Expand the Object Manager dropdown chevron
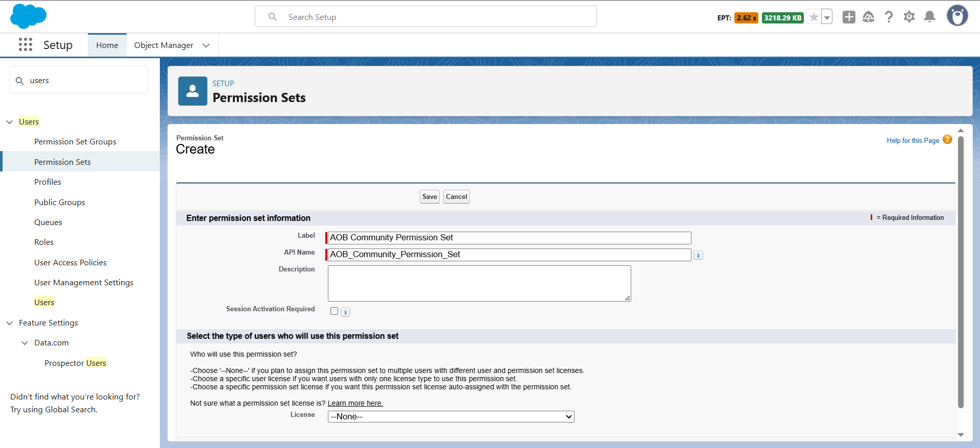 (206, 45)
